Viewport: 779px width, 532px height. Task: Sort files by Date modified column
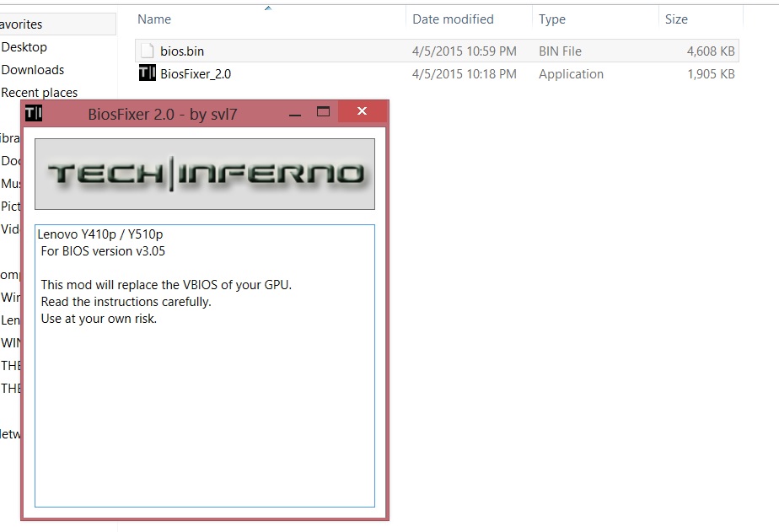tap(453, 19)
